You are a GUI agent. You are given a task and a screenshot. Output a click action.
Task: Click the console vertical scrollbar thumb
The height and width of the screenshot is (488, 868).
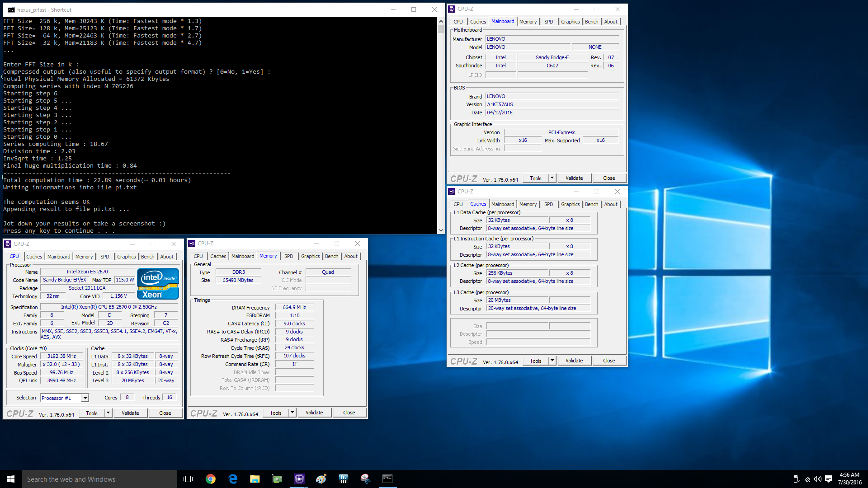coord(441,29)
